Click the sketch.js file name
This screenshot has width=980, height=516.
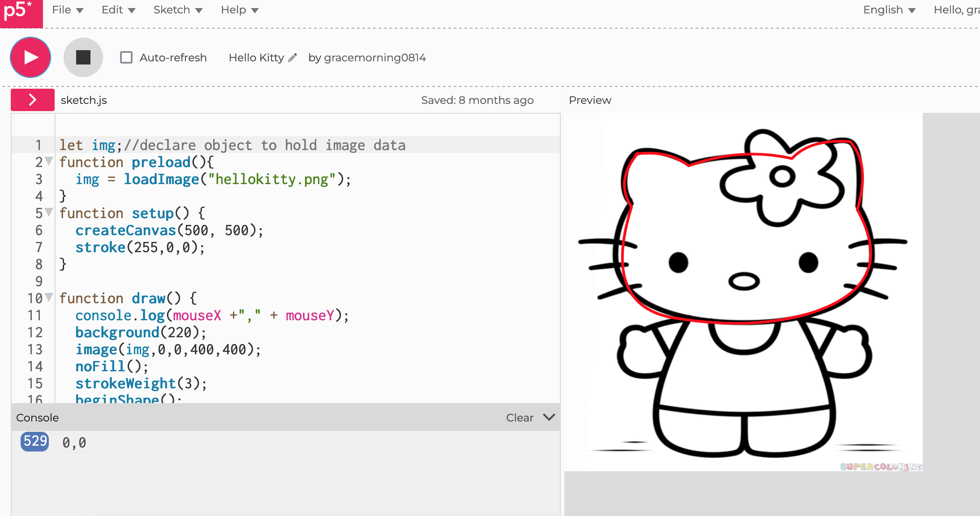[x=84, y=100]
